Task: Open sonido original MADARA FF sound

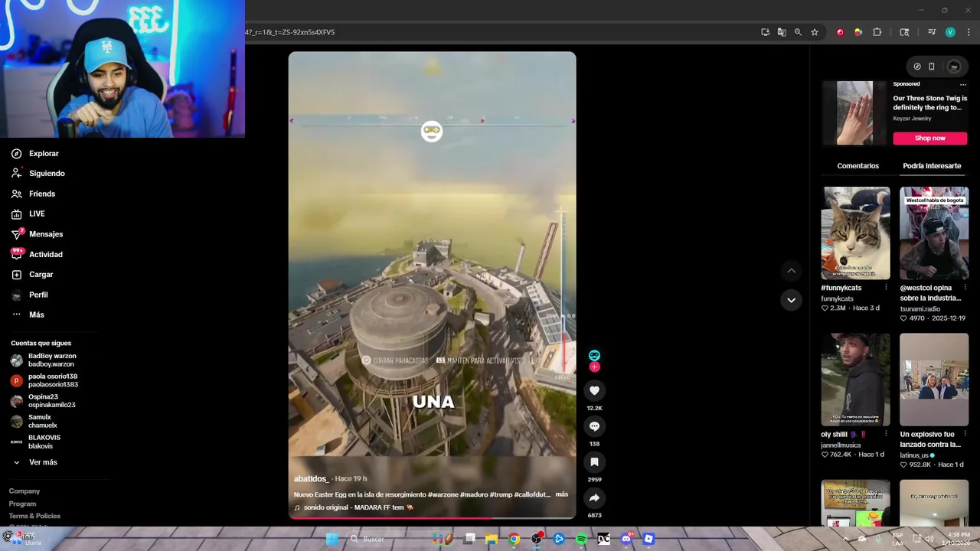Action: point(353,507)
